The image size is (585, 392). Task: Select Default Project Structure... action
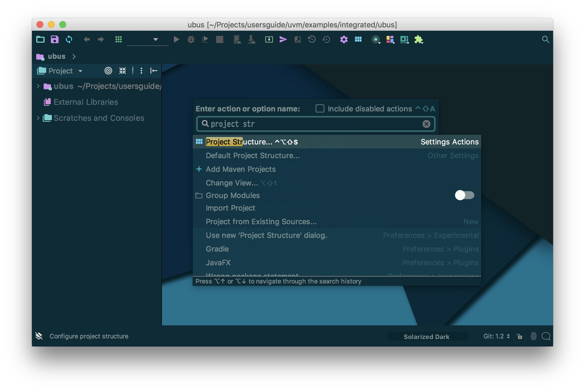(x=253, y=156)
